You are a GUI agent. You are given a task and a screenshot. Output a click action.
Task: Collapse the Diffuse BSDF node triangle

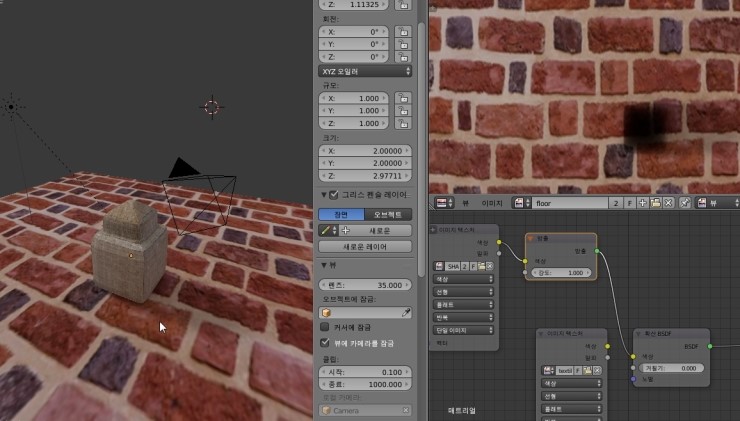(x=639, y=333)
